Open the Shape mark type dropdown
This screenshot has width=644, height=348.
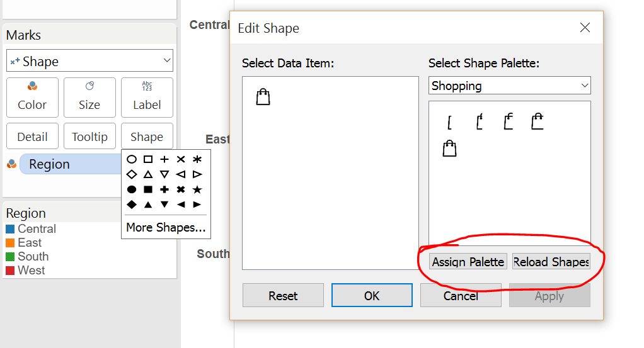pyautogui.click(x=89, y=61)
